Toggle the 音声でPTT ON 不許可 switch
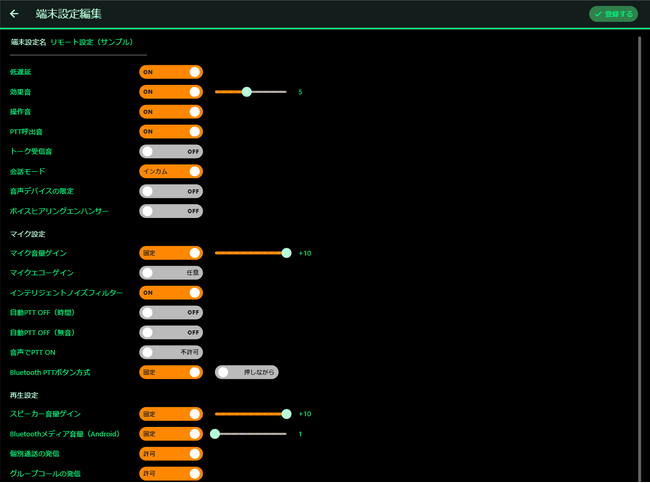 pos(171,352)
